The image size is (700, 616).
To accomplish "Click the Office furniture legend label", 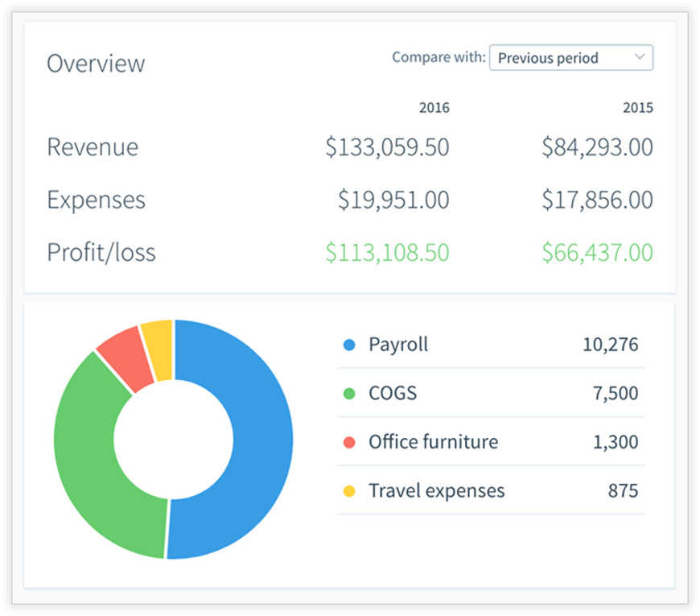I will pyautogui.click(x=434, y=442).
